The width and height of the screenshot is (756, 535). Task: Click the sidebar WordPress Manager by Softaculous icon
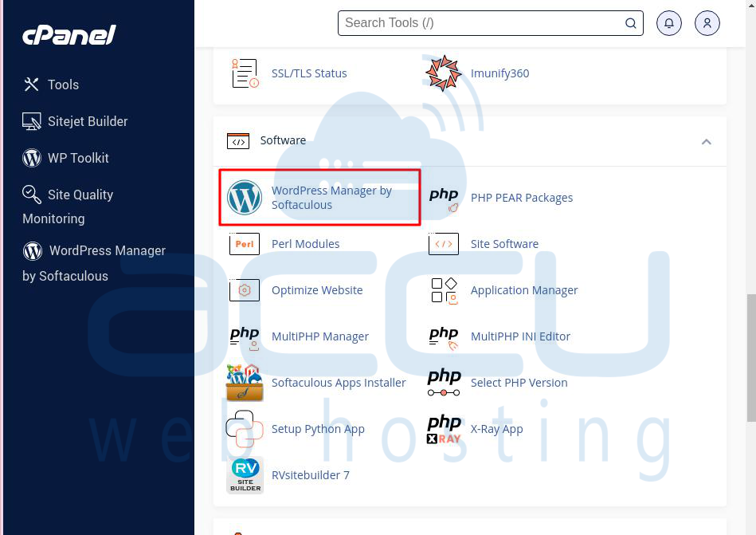click(33, 251)
